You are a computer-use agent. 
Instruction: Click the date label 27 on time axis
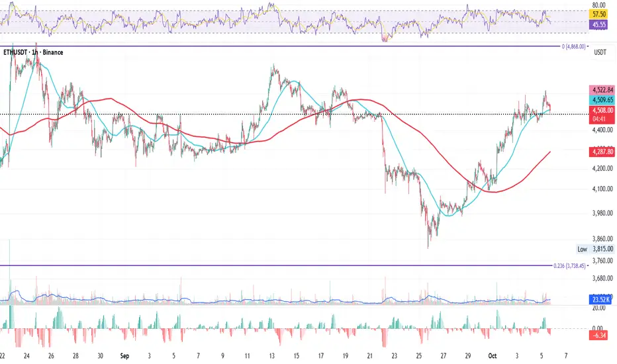coord(444,356)
